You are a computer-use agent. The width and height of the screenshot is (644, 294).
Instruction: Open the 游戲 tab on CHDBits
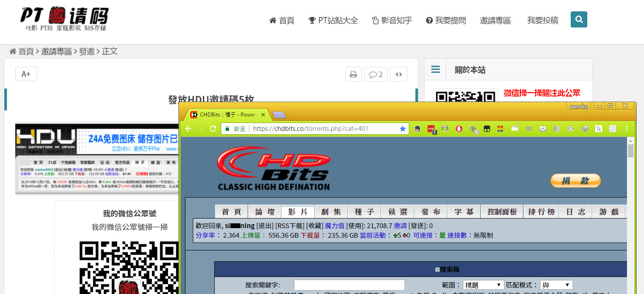tap(609, 212)
